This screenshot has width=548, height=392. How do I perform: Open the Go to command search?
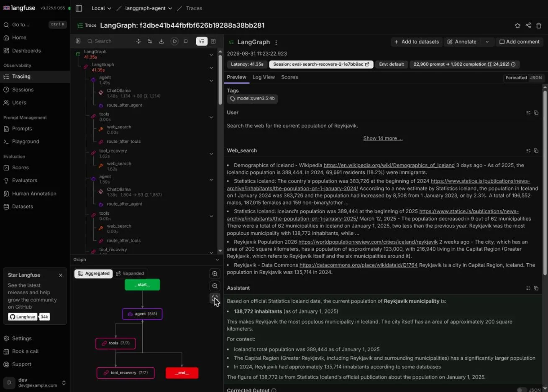[x=35, y=25]
